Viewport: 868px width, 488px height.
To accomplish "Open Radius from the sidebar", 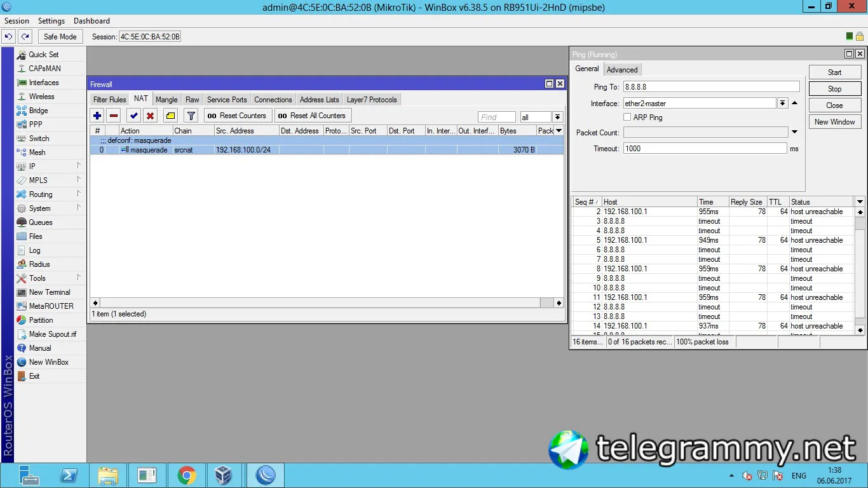I will 39,264.
